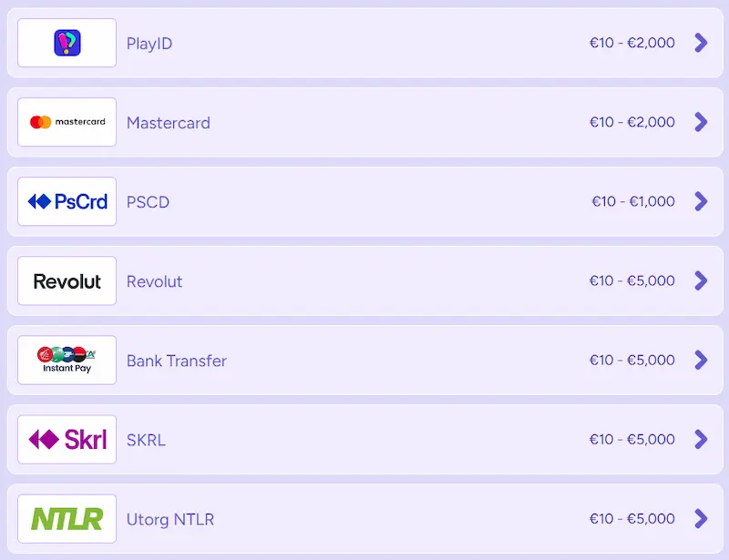The width and height of the screenshot is (729, 560).
Task: Open Mastercard details via its chevron
Action: (x=700, y=122)
